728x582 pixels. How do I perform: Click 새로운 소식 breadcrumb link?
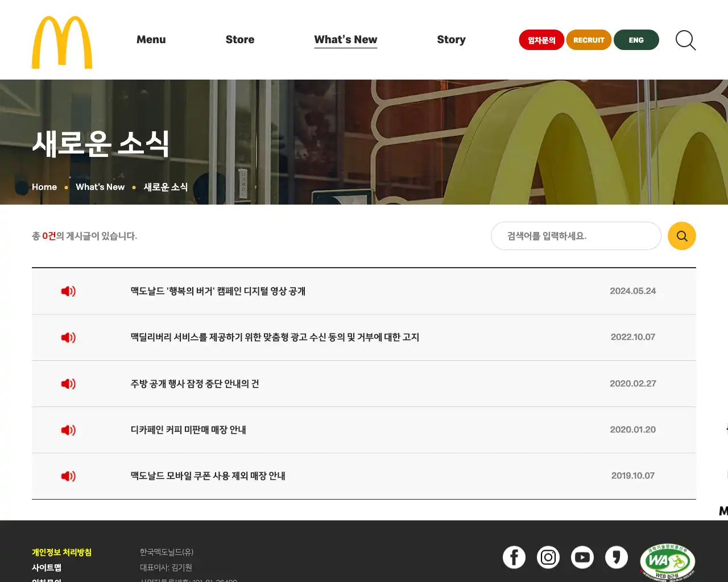pos(166,187)
